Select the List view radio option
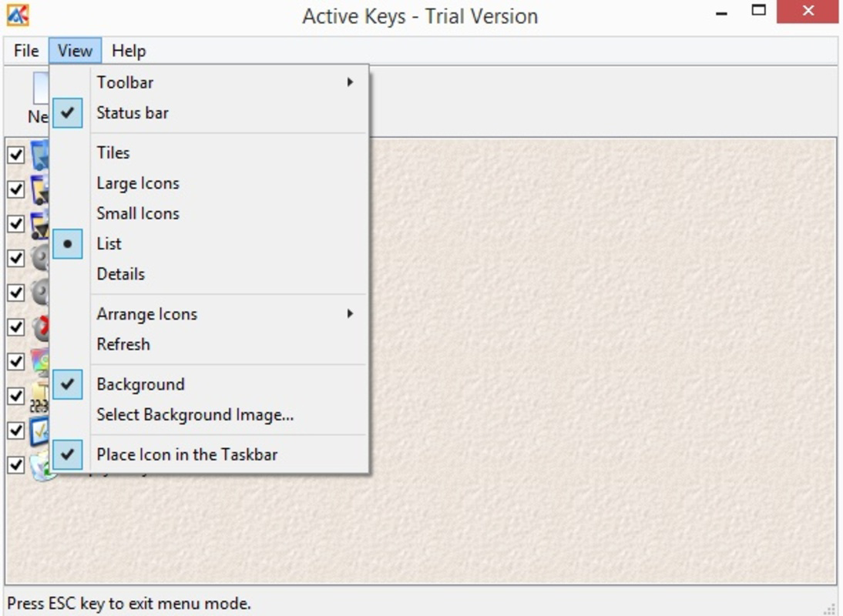 click(x=210, y=244)
